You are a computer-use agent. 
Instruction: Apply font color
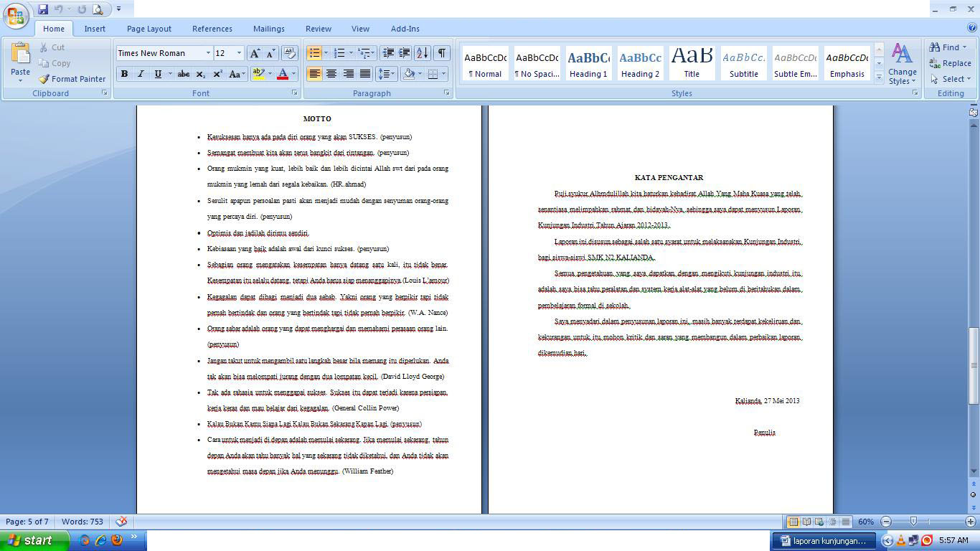coord(283,74)
